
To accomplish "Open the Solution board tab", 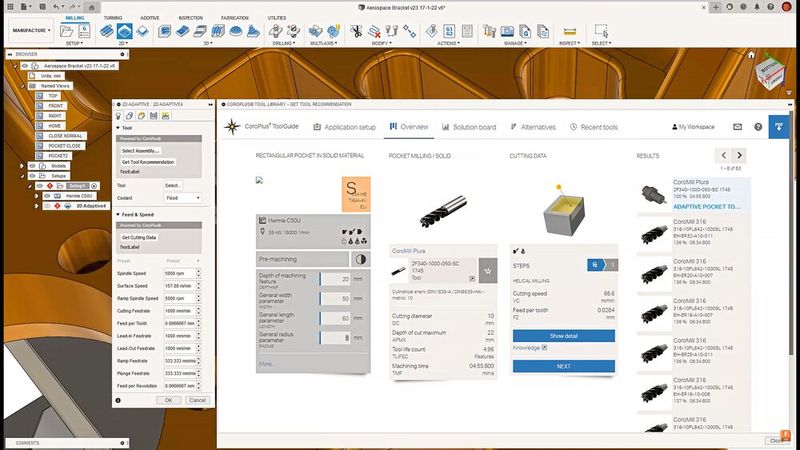I will (469, 127).
